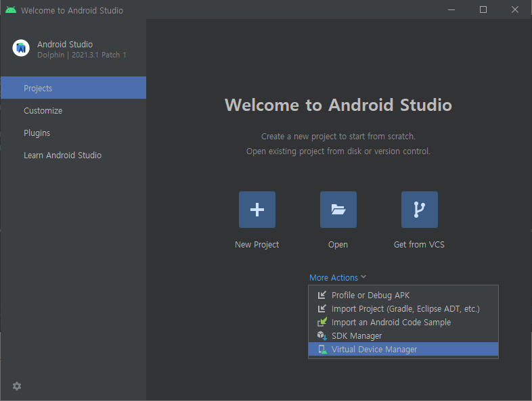Image resolution: width=532 pixels, height=401 pixels.
Task: Click the Get from VCS label
Action: pos(419,244)
